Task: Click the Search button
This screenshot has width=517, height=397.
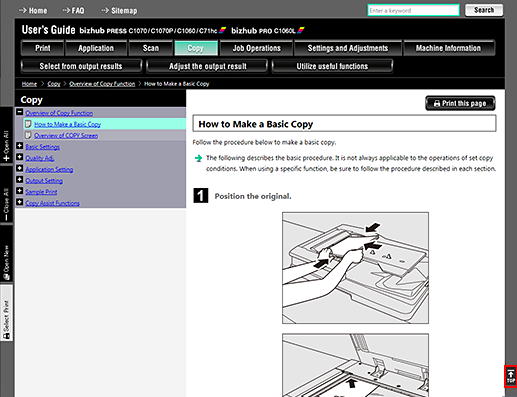Action: pos(484,10)
